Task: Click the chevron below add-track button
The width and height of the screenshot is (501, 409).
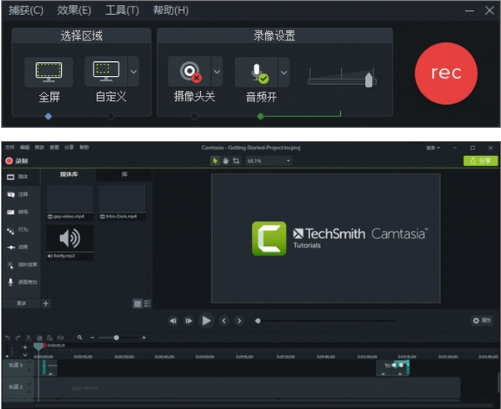Action: pos(25,355)
